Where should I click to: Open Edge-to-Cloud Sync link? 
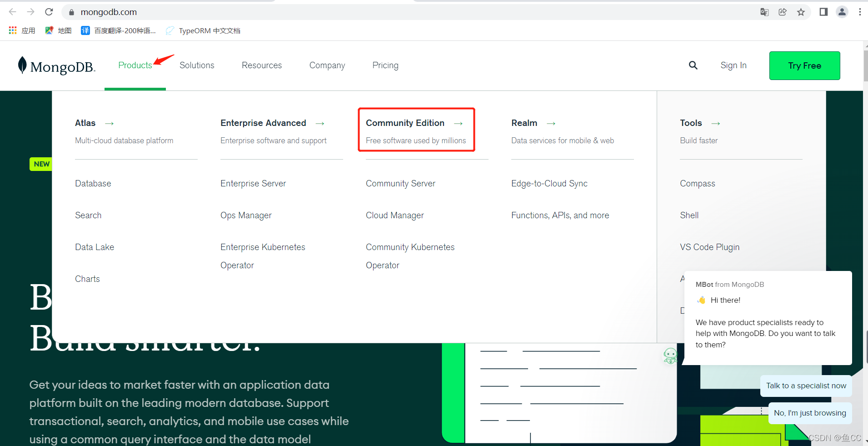pyautogui.click(x=549, y=184)
